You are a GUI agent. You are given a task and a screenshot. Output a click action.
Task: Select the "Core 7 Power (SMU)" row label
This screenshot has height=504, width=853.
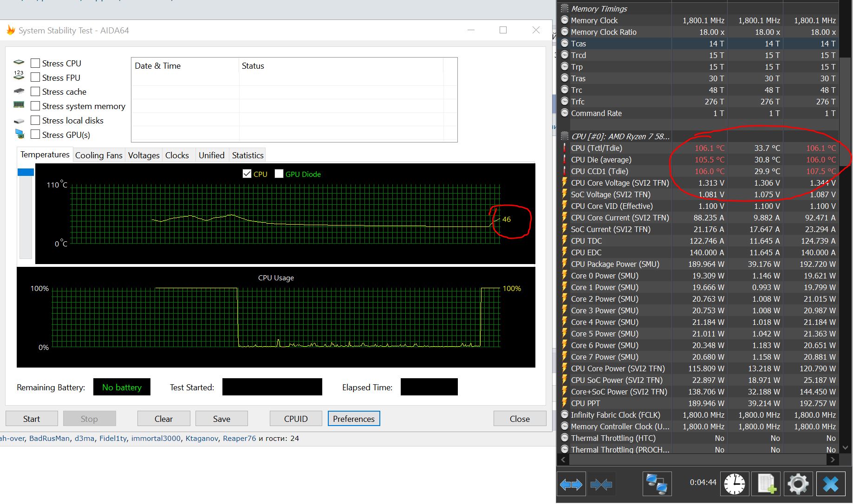(605, 357)
